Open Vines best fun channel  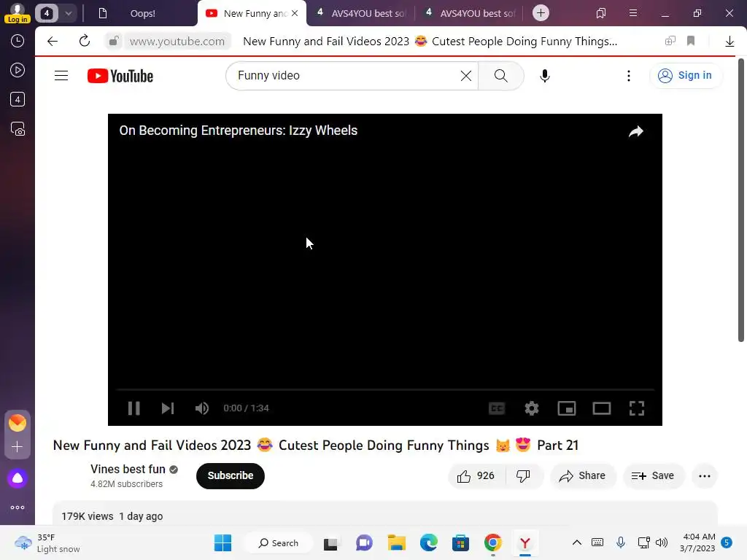tap(128, 469)
